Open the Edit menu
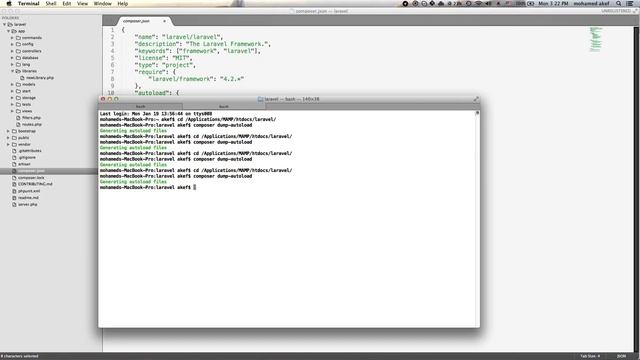This screenshot has width=640, height=360. [67, 4]
